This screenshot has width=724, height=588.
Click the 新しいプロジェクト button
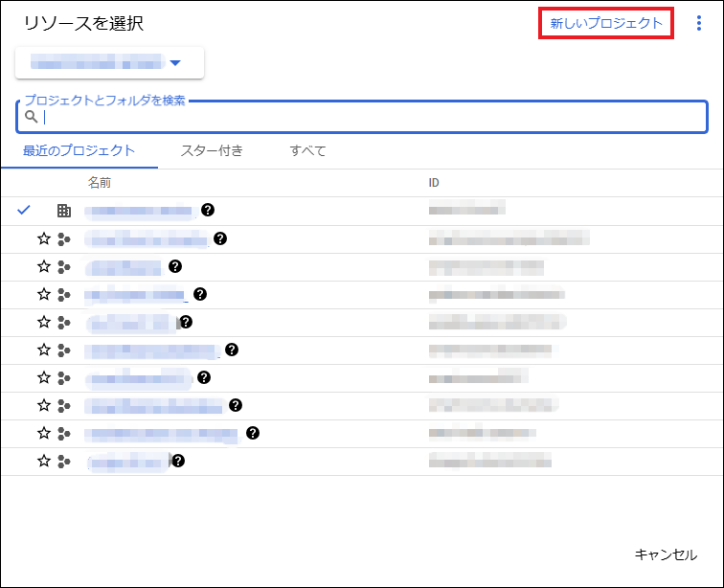point(606,24)
